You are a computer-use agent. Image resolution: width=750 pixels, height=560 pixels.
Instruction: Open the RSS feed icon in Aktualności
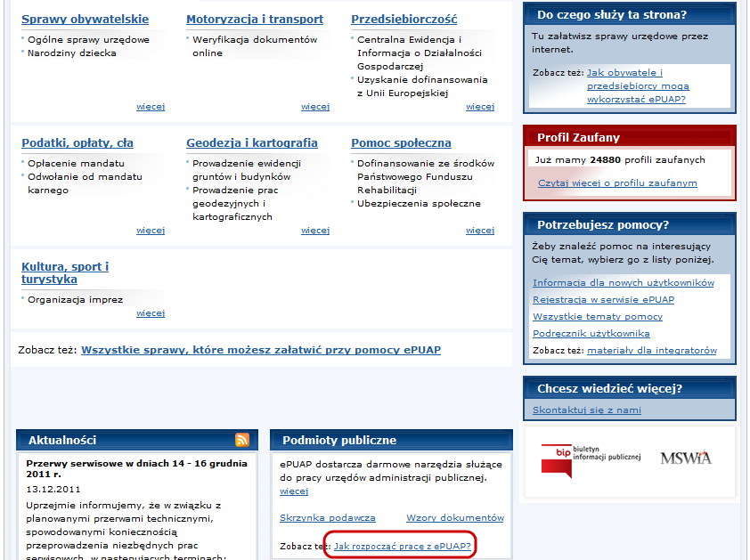(242, 440)
